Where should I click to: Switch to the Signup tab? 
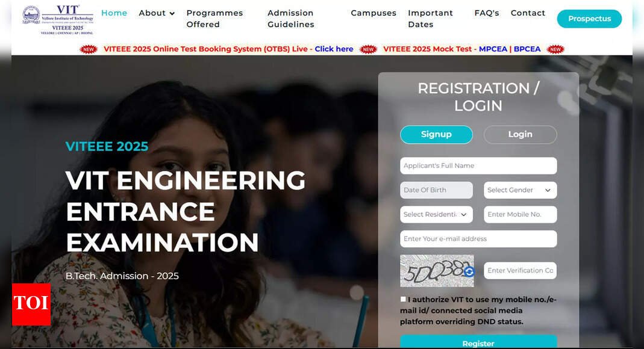tap(436, 135)
